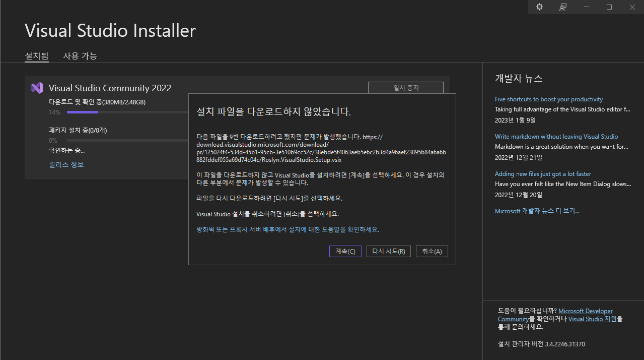The image size is (644, 360).
Task: Click the package install progress bar at 0%
Action: point(127,140)
